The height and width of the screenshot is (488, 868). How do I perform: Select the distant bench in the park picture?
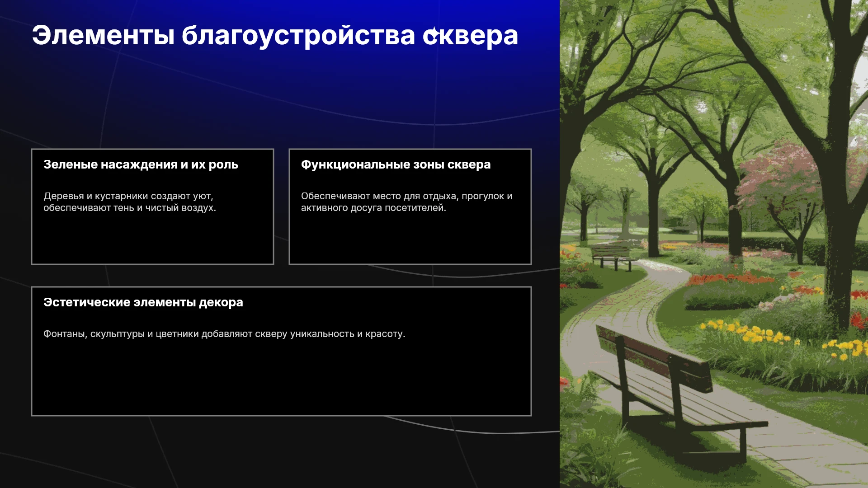click(x=613, y=256)
